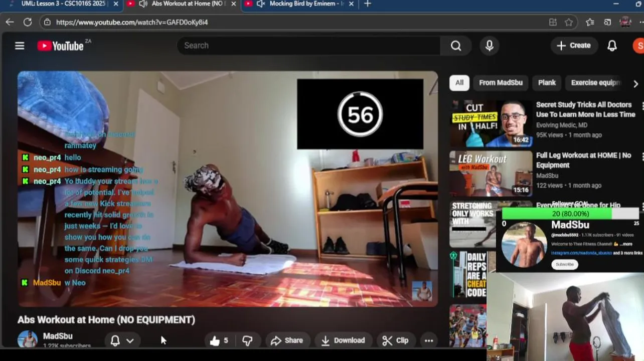Screen dimensions: 644x361
Task: Close the Mocking Bird by Eminem tab
Action: pos(351,4)
